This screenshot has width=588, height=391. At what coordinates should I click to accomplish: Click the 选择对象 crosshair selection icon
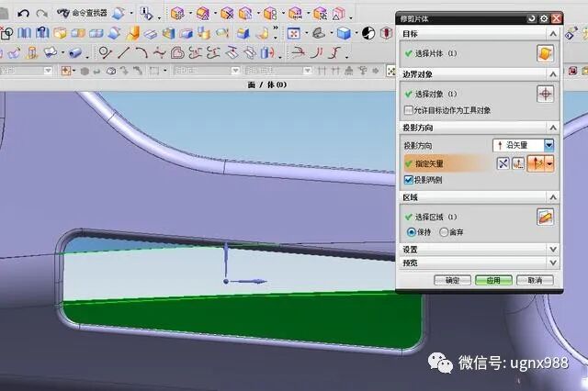pyautogui.click(x=545, y=94)
